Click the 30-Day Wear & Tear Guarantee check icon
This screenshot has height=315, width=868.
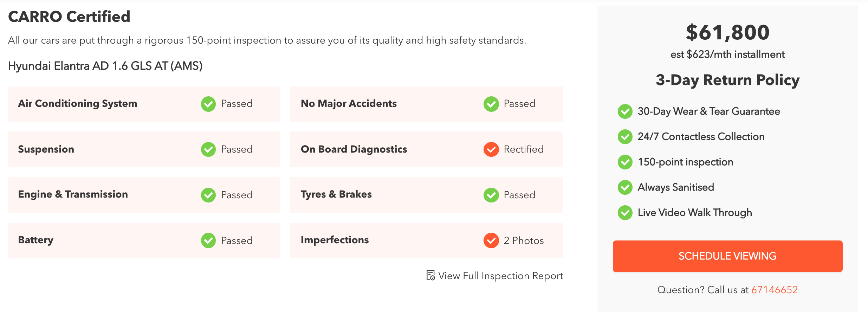(625, 111)
